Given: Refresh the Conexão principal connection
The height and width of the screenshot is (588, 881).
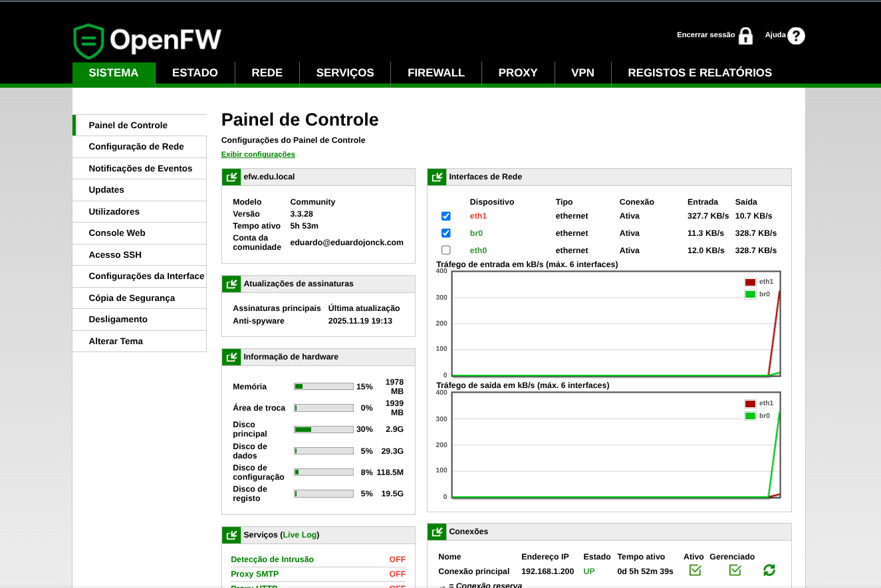Looking at the screenshot, I should coord(769,570).
